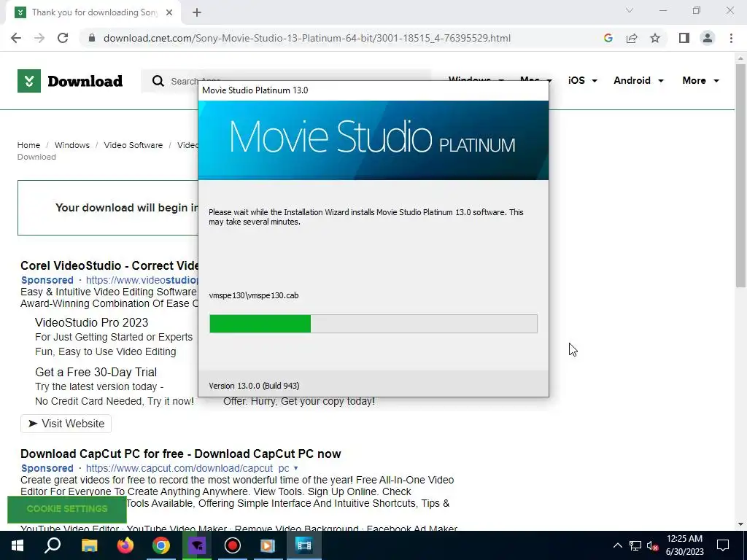
Task: Open the Video Software breadcrumb link
Action: 133,145
